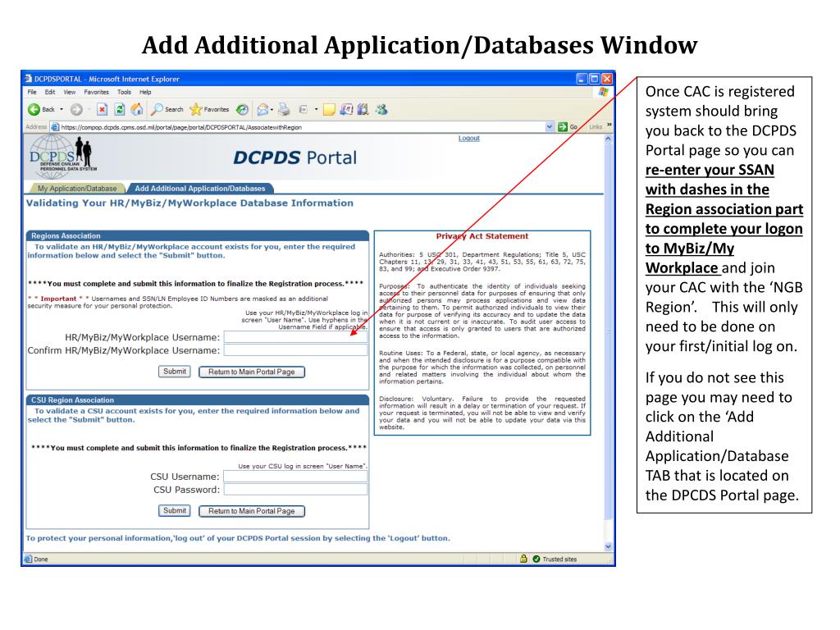The height and width of the screenshot is (630, 840).
Task: Open the Help menu
Action: pyautogui.click(x=145, y=92)
